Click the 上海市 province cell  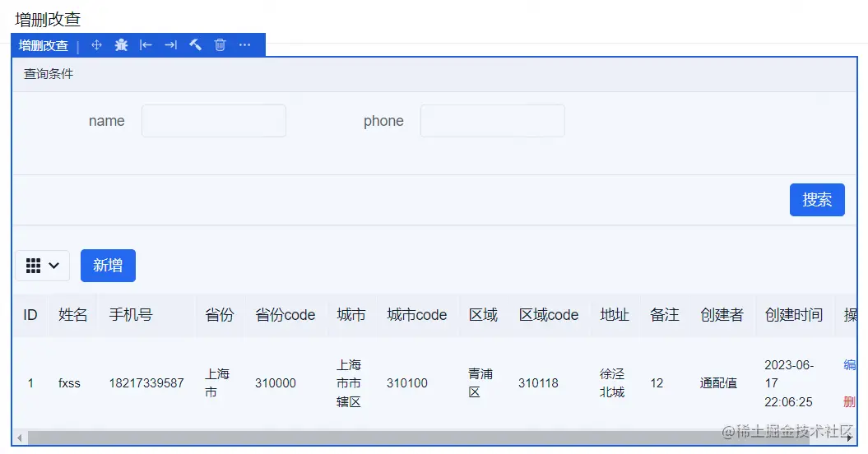217,383
